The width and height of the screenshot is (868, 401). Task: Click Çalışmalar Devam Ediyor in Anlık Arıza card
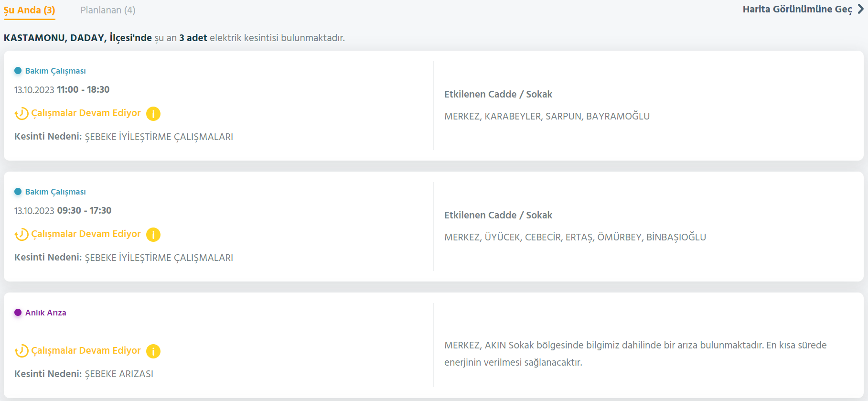pyautogui.click(x=86, y=351)
